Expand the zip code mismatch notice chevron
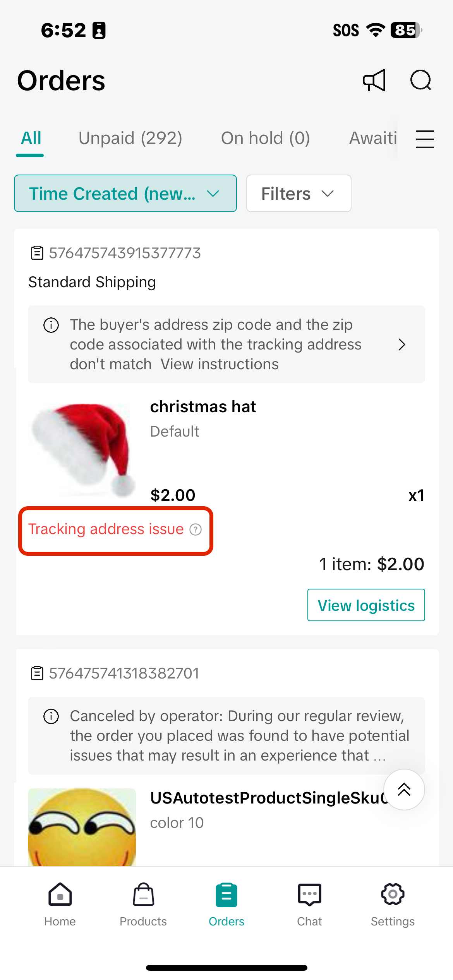This screenshot has width=453, height=980. 402,344
